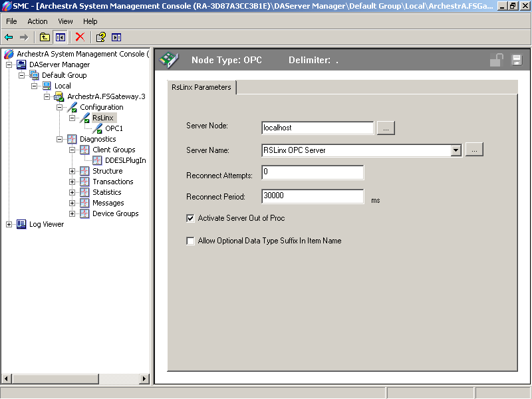532x399 pixels.
Task: Click the Reconnect Period input field
Action: click(x=313, y=196)
